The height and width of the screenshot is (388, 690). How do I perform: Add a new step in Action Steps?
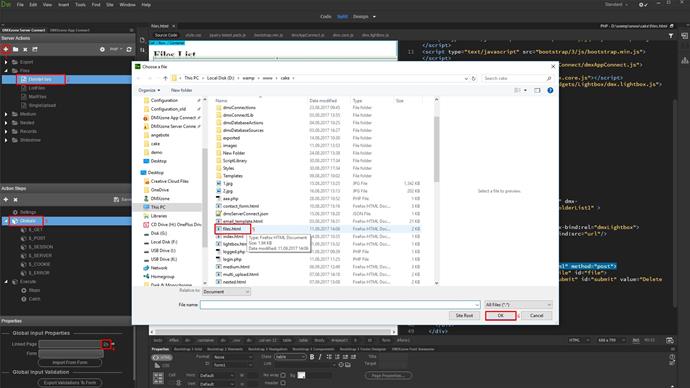tap(6, 199)
